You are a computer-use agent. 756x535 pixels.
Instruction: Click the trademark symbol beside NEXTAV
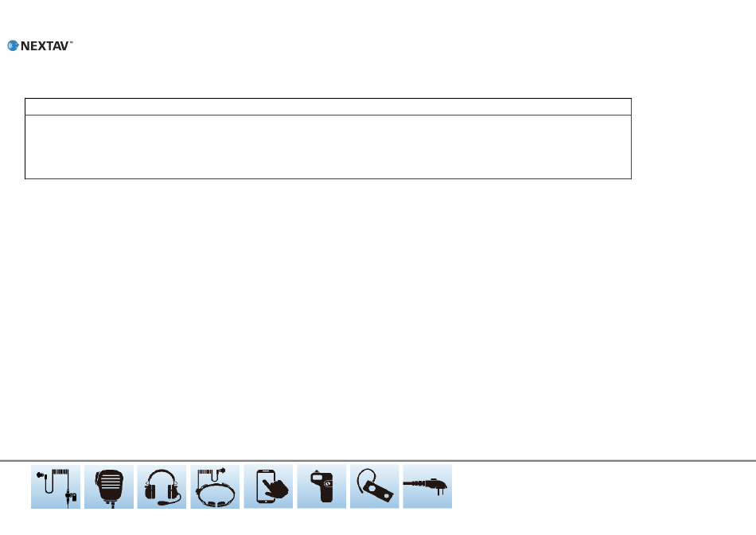point(71,42)
